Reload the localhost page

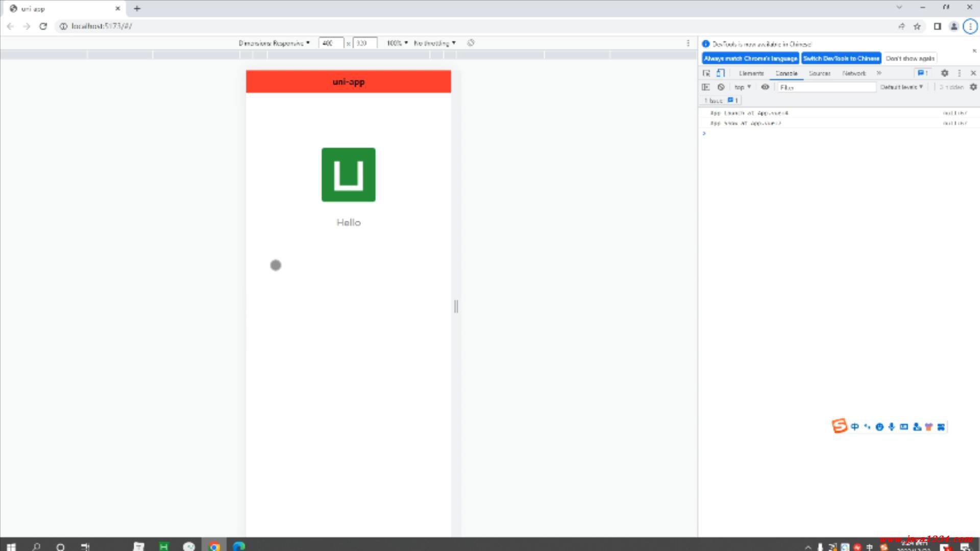[43, 26]
